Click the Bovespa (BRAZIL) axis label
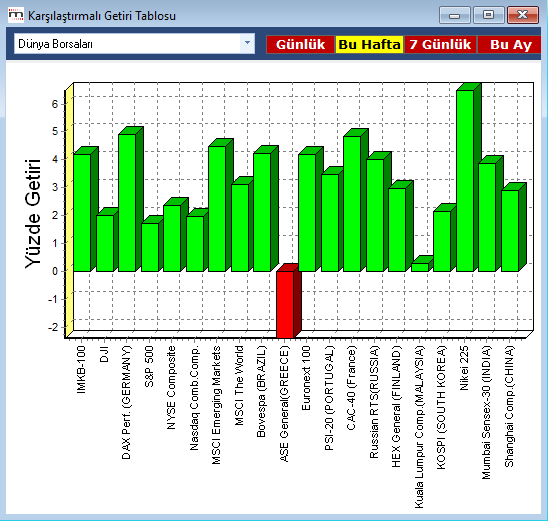548x521 pixels. tap(261, 391)
